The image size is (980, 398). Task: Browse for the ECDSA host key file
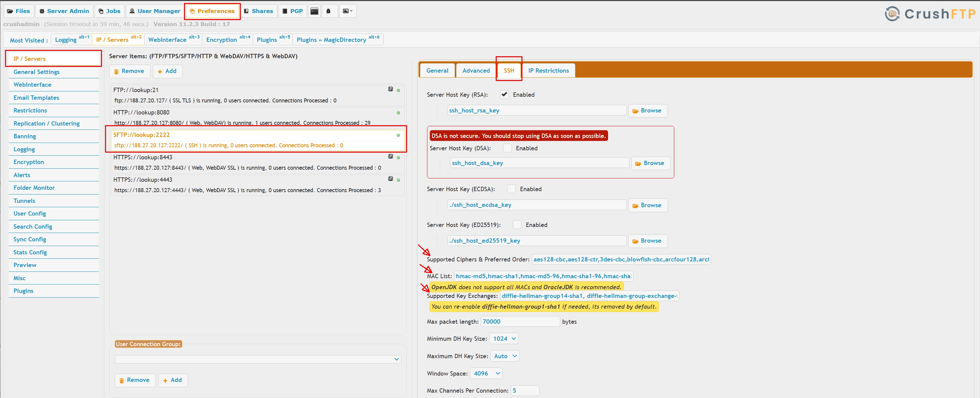coord(648,205)
